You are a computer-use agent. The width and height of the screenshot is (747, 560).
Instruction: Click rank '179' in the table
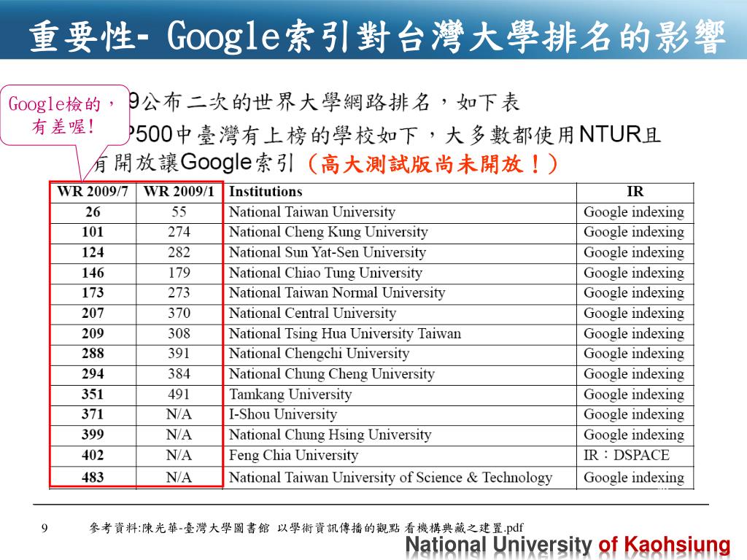179,273
